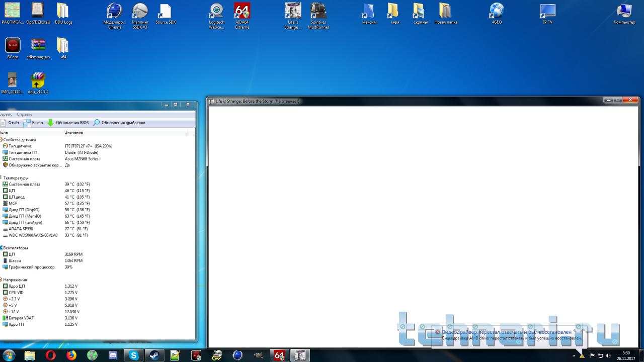Open the BCam desktop shortcut

[x=13, y=49]
